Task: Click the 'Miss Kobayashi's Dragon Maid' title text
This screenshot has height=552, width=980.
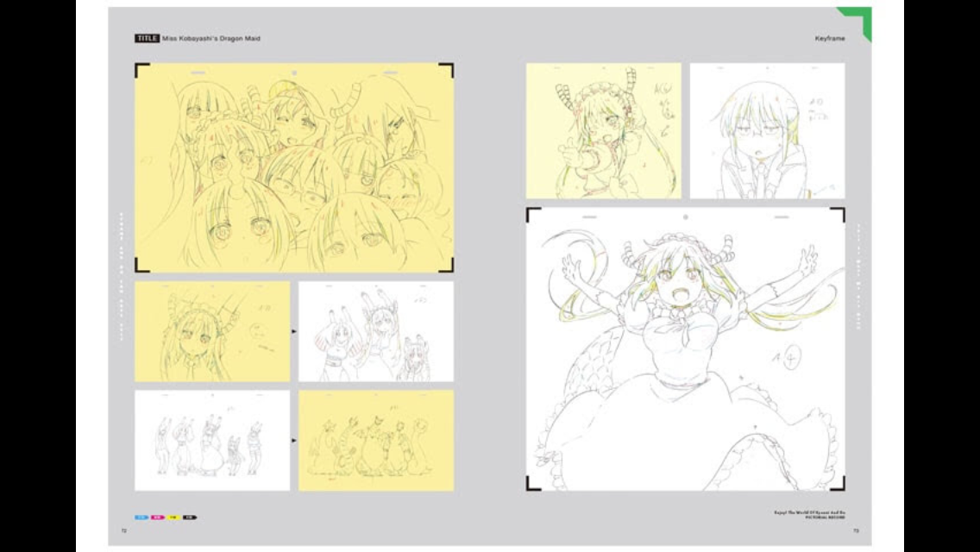Action: click(211, 38)
